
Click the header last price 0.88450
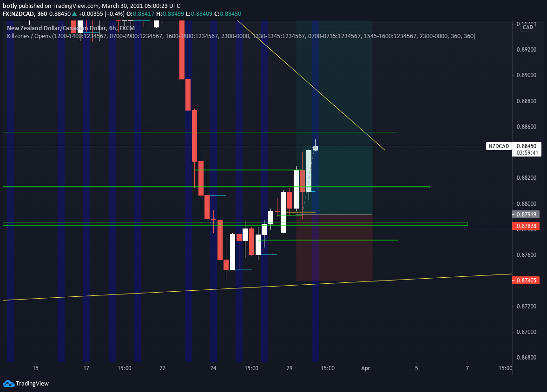tap(59, 14)
